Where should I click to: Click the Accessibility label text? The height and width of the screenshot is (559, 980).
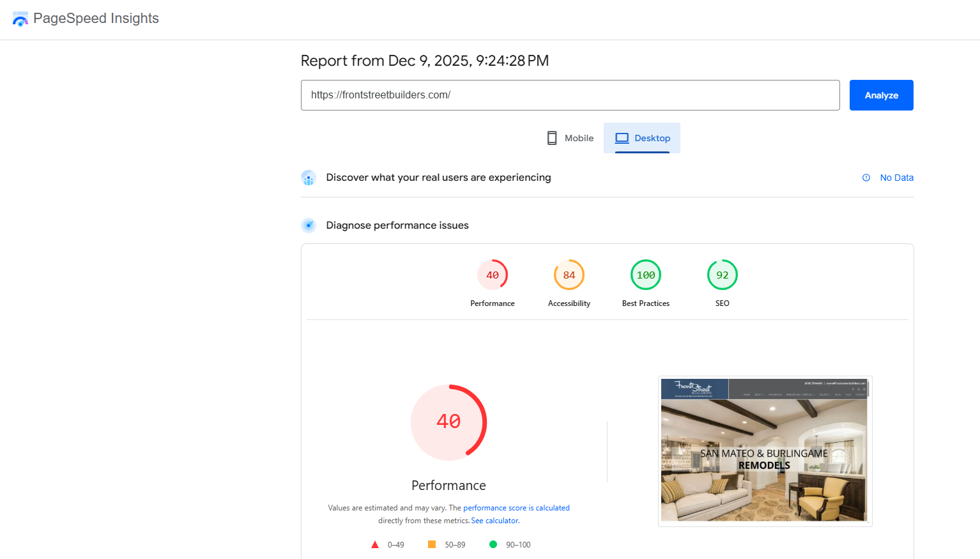click(x=569, y=303)
